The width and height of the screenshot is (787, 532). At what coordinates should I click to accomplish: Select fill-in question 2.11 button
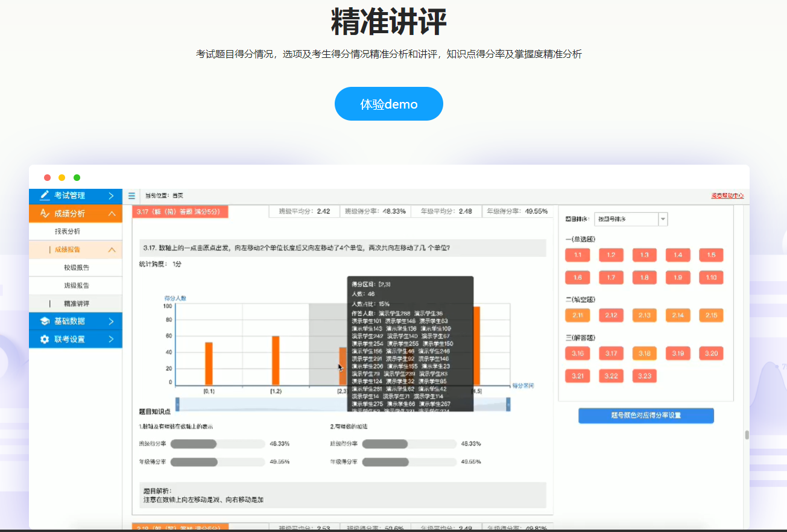(x=577, y=315)
